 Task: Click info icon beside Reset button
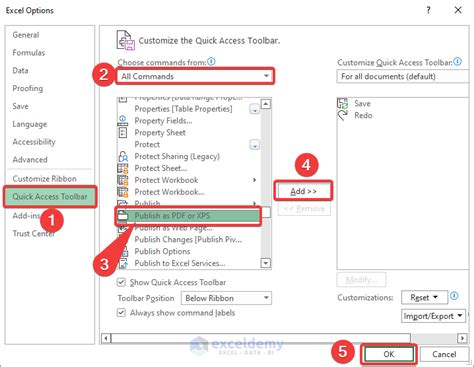[454, 296]
